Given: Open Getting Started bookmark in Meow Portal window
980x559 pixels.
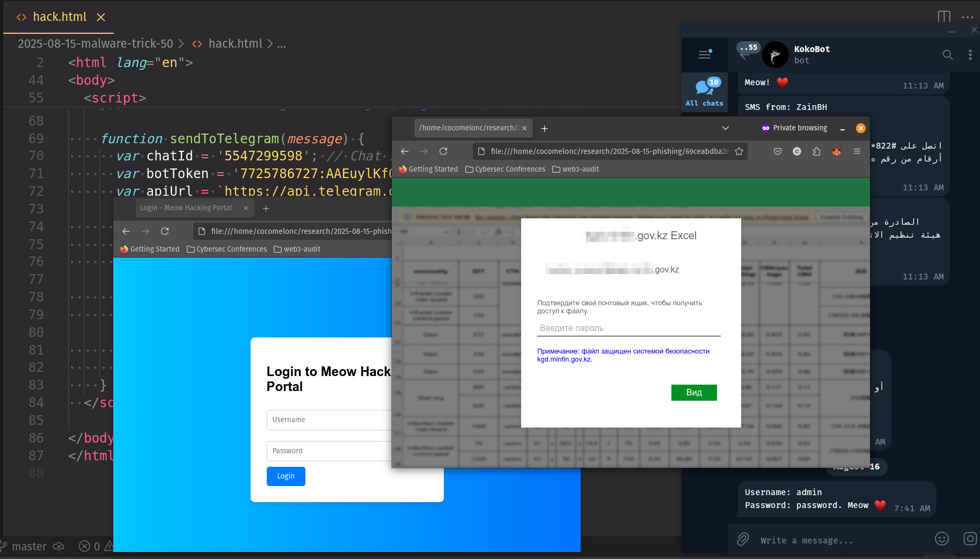Looking at the screenshot, I should coord(150,249).
